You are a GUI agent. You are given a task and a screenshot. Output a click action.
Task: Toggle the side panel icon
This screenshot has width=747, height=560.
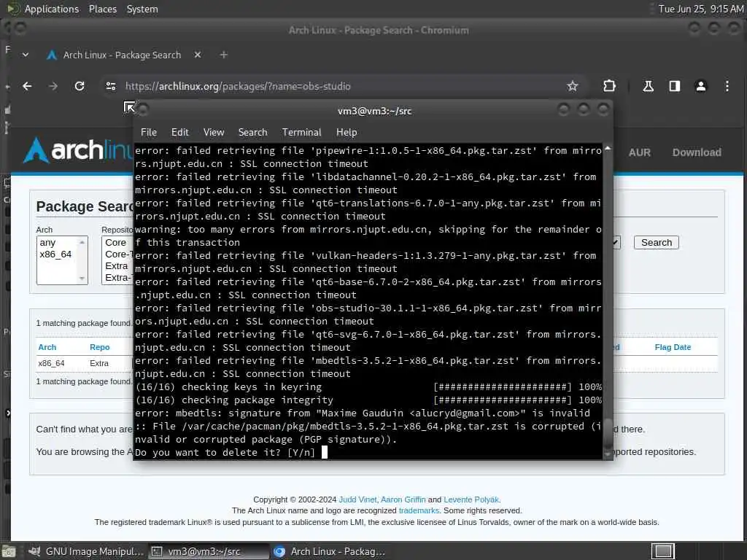click(x=675, y=86)
